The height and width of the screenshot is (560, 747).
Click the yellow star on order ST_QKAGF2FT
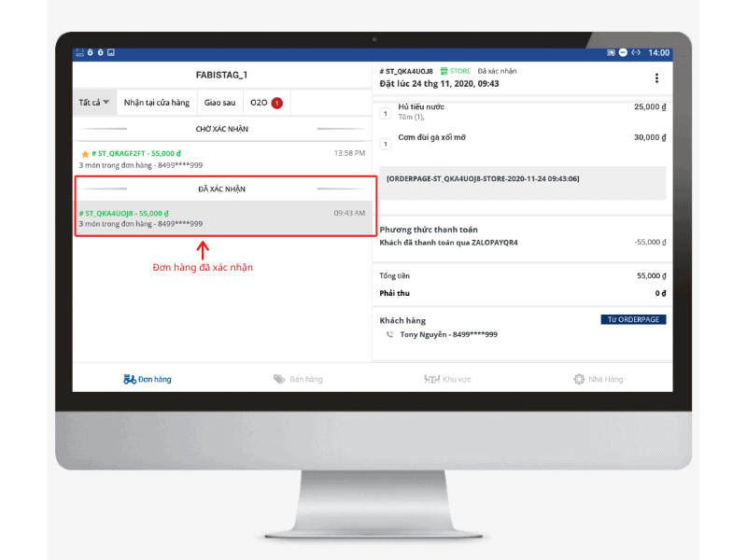[85, 153]
